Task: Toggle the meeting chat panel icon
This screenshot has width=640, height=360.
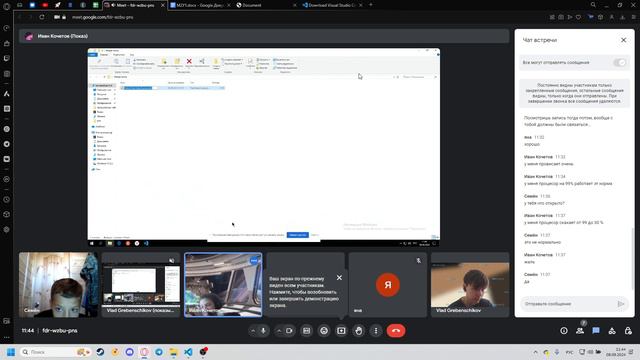Action: (596, 331)
